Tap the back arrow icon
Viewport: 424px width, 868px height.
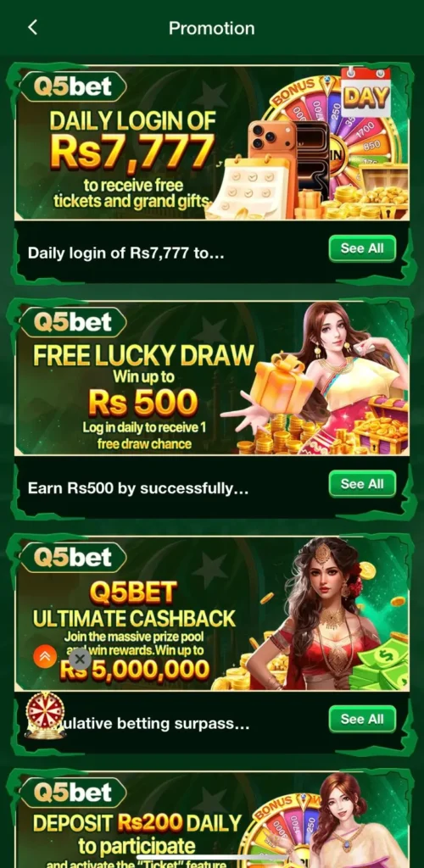[x=33, y=28]
